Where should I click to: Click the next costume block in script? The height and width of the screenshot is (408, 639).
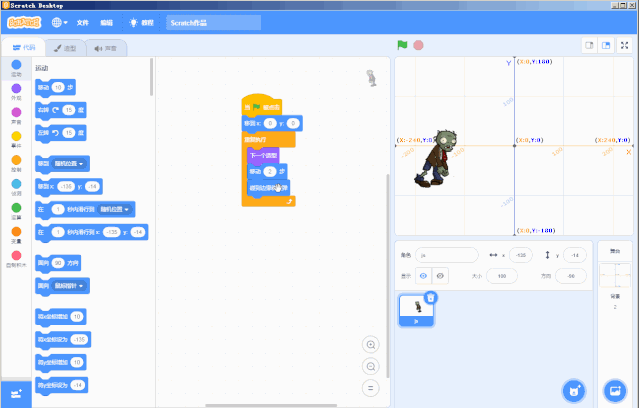pos(263,156)
